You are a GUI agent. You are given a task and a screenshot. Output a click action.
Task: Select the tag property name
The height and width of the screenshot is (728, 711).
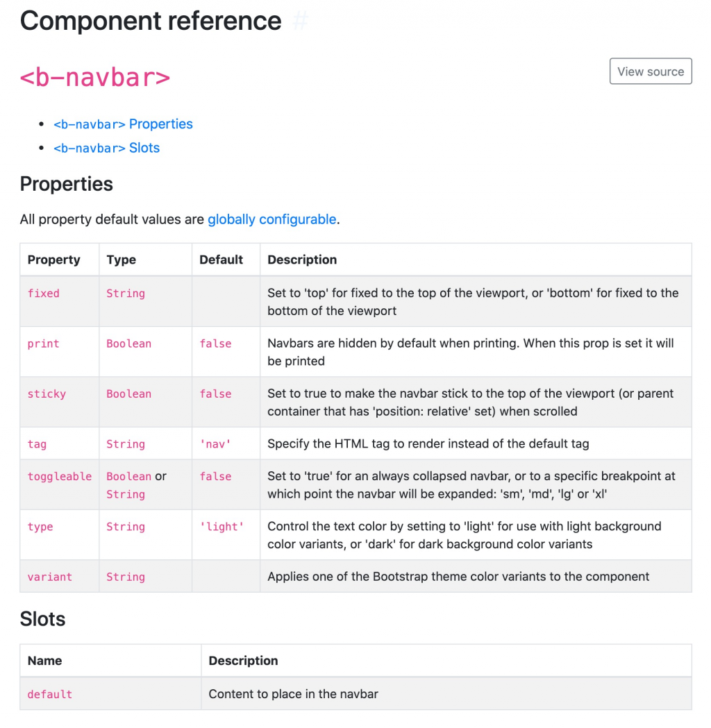point(37,444)
